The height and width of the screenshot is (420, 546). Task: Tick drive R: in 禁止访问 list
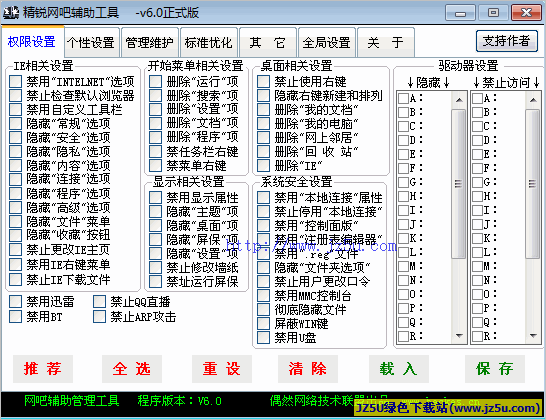477,336
